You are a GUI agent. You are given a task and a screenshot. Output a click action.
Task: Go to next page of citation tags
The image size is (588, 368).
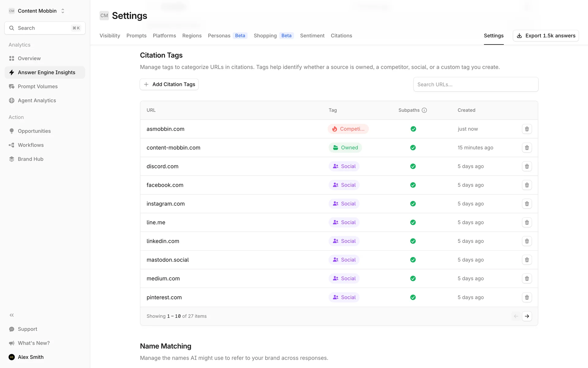[527, 316]
